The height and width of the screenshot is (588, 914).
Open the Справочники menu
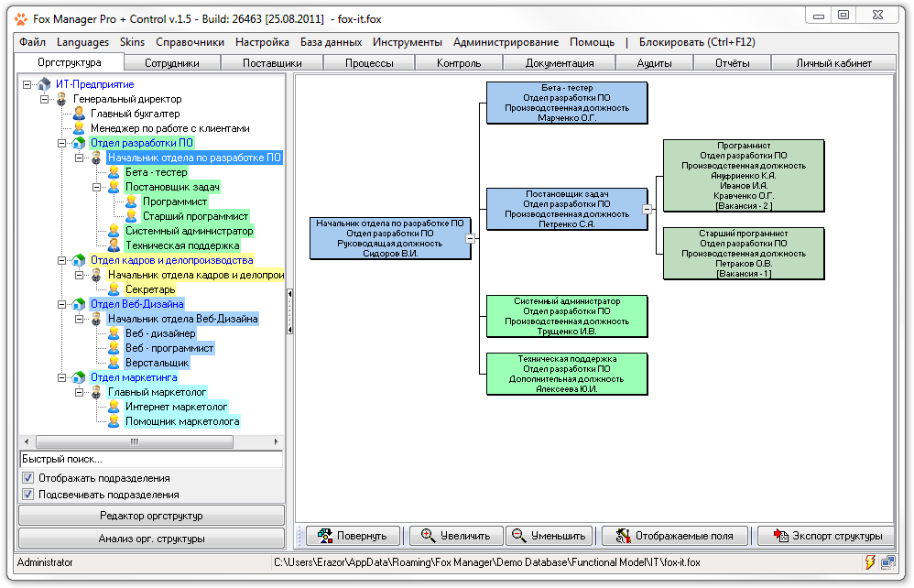(190, 42)
